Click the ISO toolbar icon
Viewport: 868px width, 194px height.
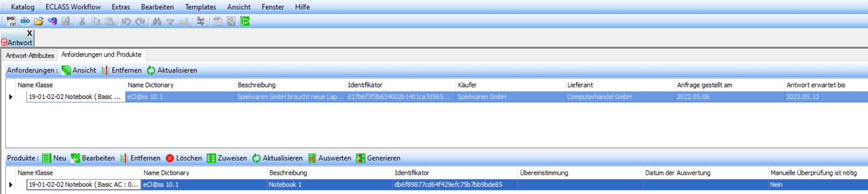[x=25, y=21]
